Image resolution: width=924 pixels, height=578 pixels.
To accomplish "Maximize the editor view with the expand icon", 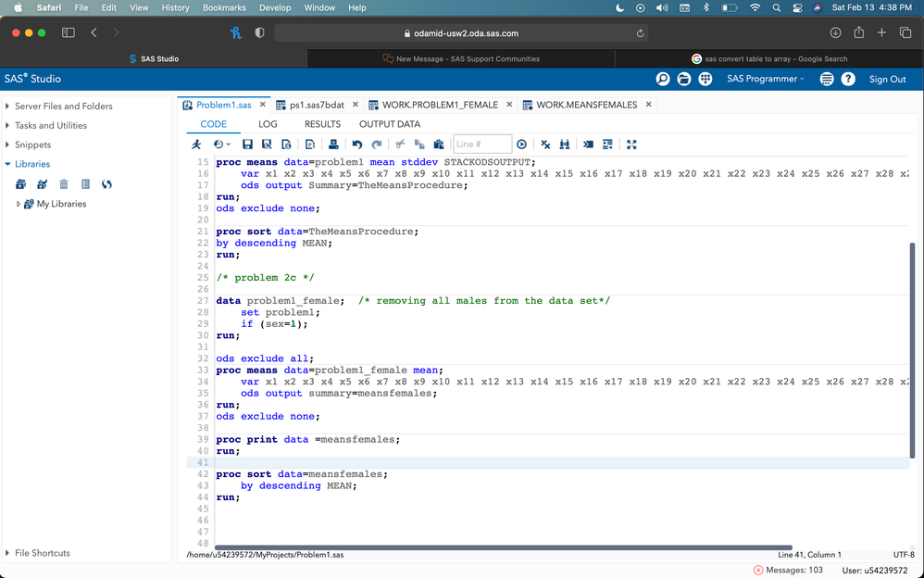I will click(x=631, y=144).
